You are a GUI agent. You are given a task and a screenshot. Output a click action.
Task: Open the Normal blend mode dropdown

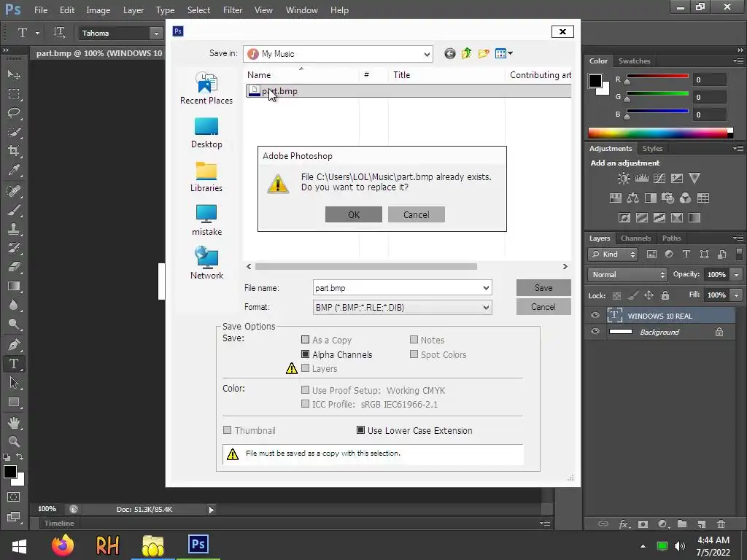[627, 275]
